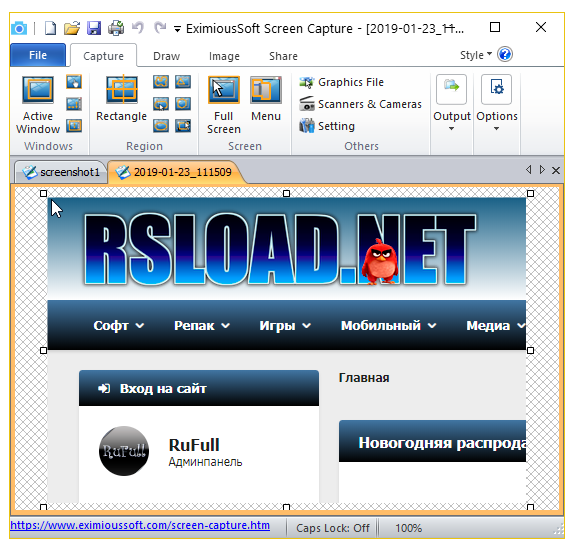Expand the quick access toolbar customize arrow
Image resolution: width=576 pixels, height=549 pixels.
[x=177, y=29]
